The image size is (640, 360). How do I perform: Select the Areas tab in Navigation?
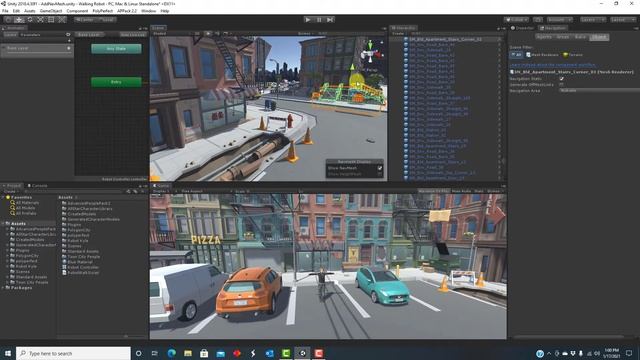click(563, 37)
